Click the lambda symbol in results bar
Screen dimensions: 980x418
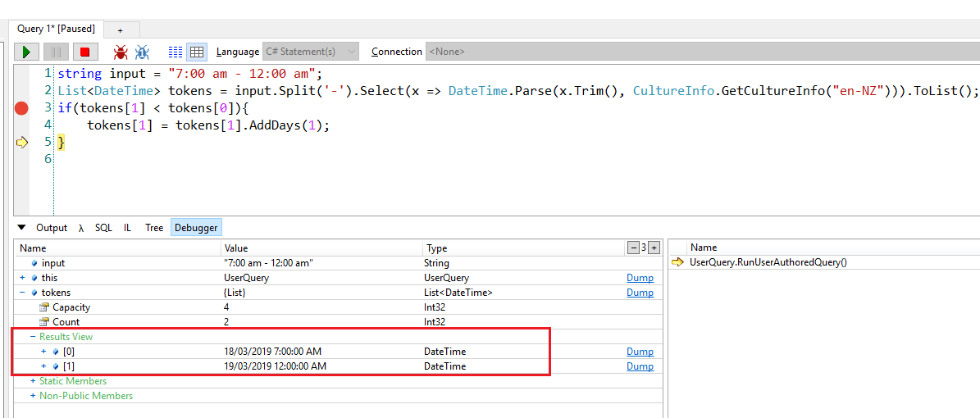click(x=81, y=228)
